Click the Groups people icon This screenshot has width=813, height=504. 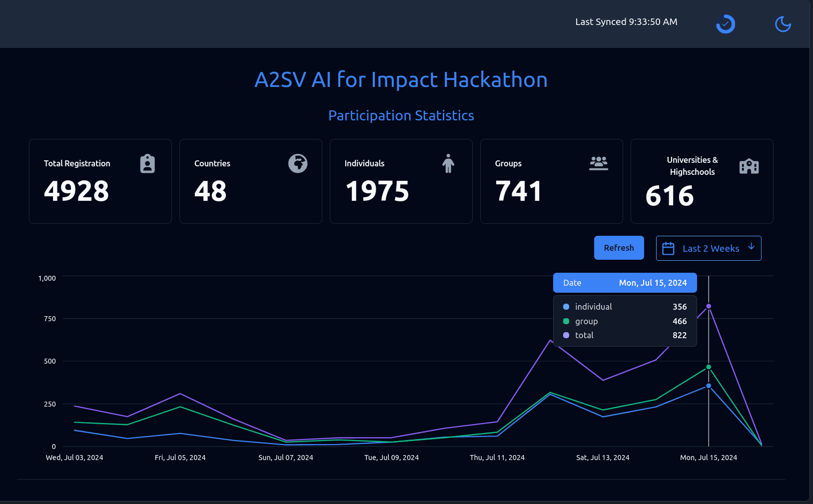click(599, 163)
